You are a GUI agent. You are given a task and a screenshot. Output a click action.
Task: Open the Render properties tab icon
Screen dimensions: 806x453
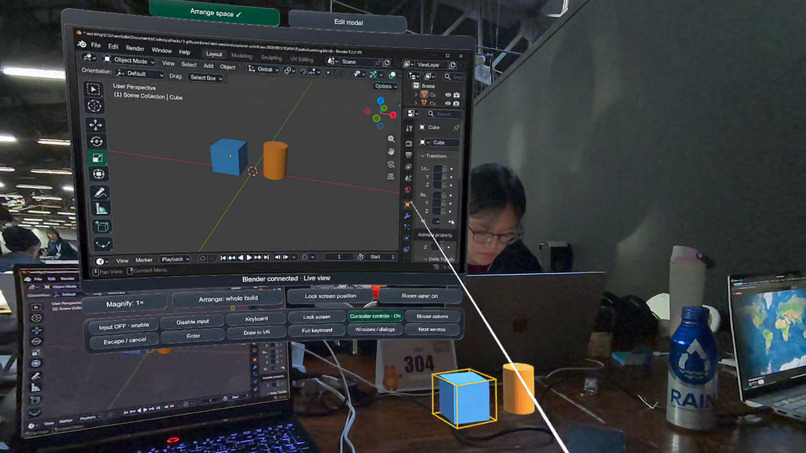tap(409, 143)
